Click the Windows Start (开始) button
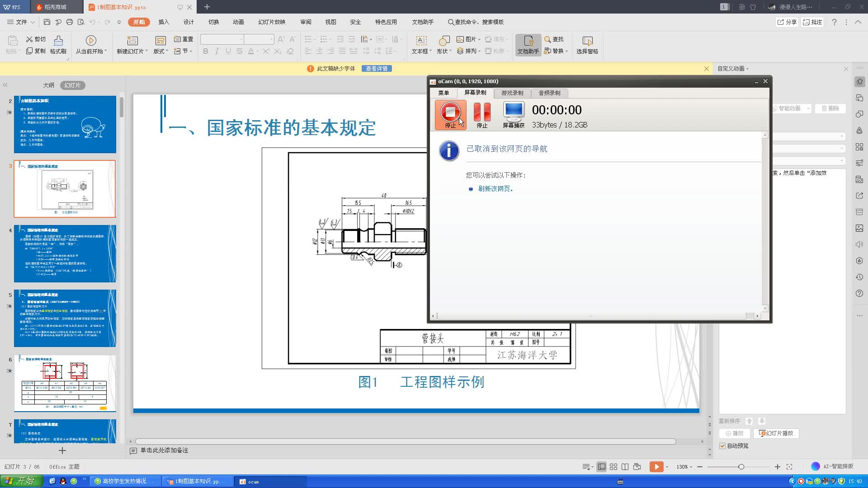Image resolution: width=868 pixels, height=488 pixels. 21,481
